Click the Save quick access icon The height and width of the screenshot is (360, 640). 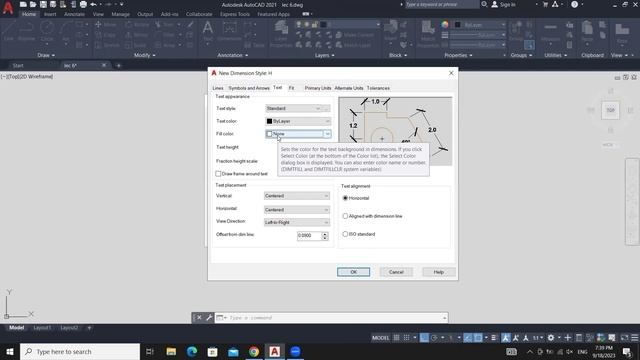pos(43,4)
